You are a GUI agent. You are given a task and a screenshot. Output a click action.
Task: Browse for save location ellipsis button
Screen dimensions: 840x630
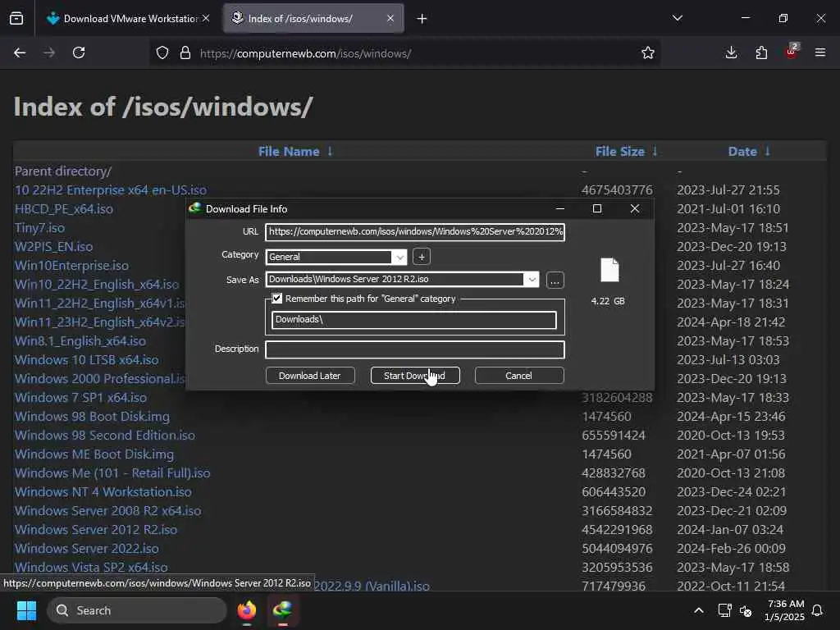click(555, 281)
